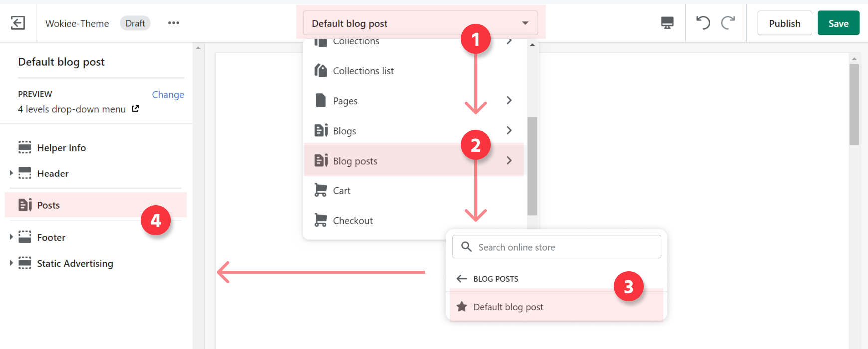The height and width of the screenshot is (349, 868).
Task: Click the redo arrow icon
Action: click(x=728, y=23)
